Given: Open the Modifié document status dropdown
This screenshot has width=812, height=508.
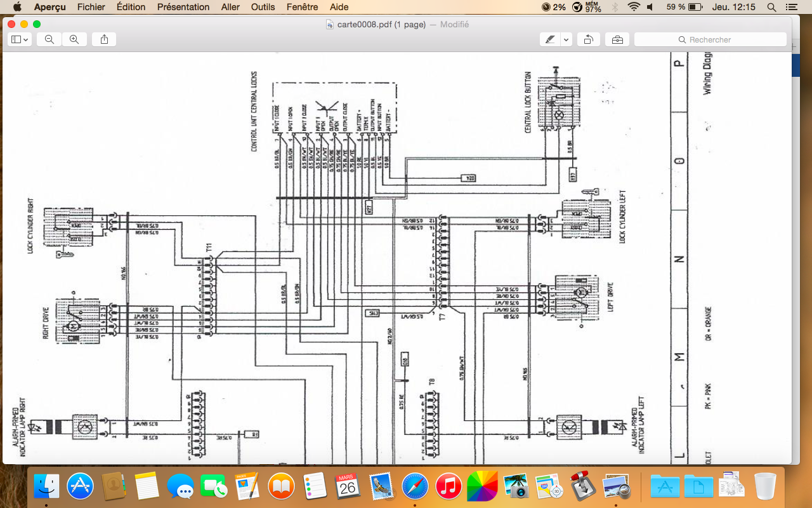Looking at the screenshot, I should [x=454, y=24].
